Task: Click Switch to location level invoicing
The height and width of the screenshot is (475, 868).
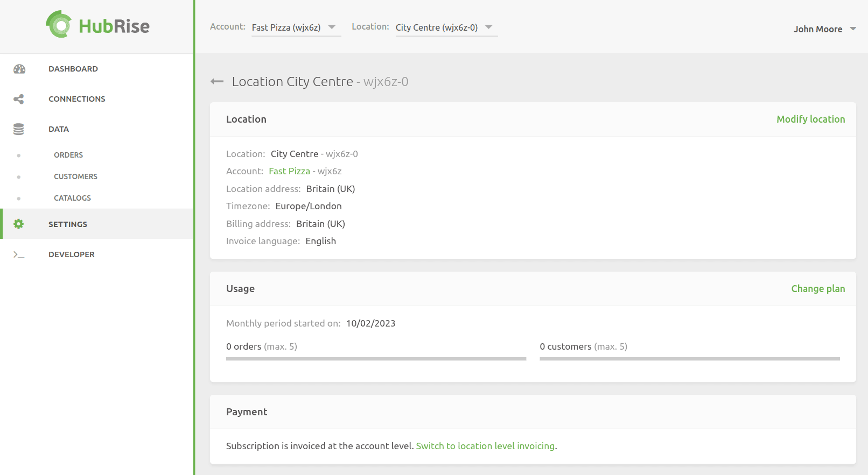Action: click(x=485, y=446)
